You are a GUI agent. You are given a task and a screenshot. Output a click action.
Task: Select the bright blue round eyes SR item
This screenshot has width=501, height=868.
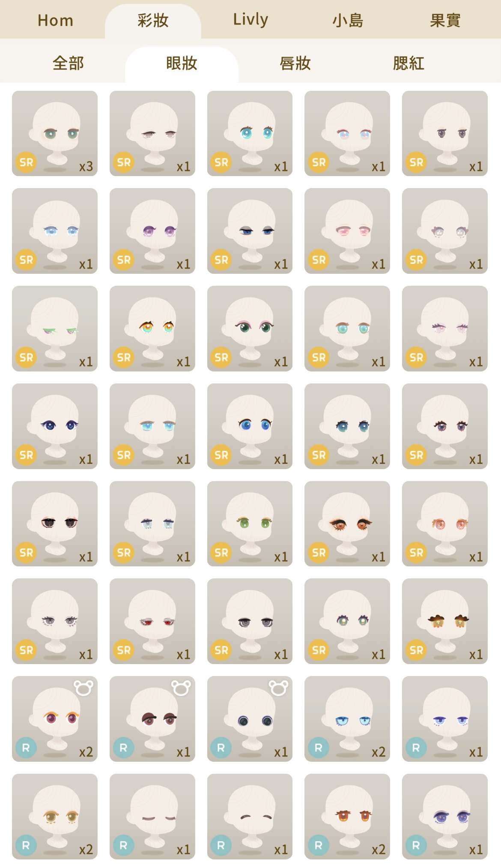tap(250, 426)
